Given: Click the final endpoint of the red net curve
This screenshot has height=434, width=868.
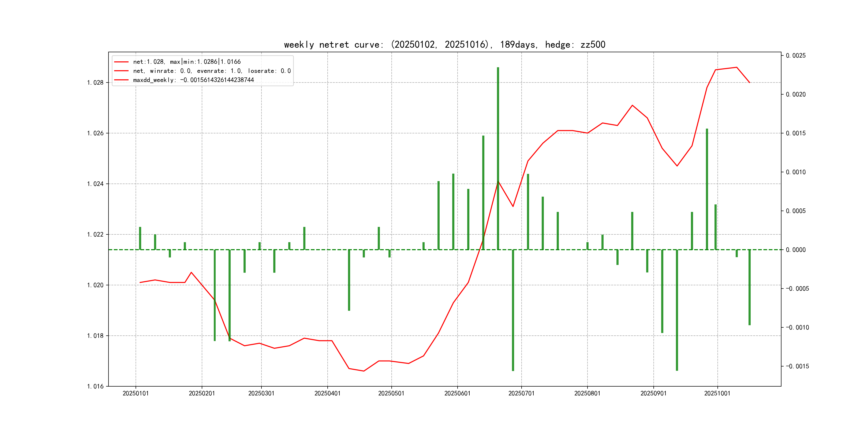Looking at the screenshot, I should click(x=749, y=83).
